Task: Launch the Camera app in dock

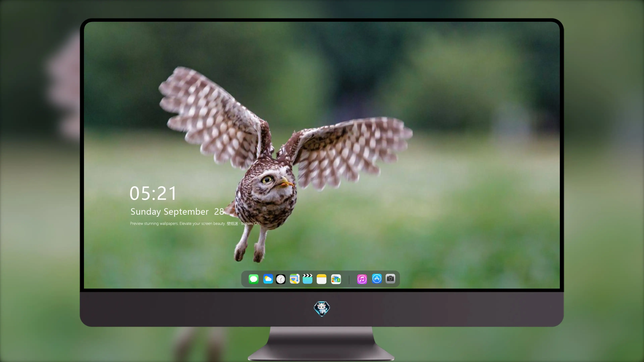Action: 390,279
